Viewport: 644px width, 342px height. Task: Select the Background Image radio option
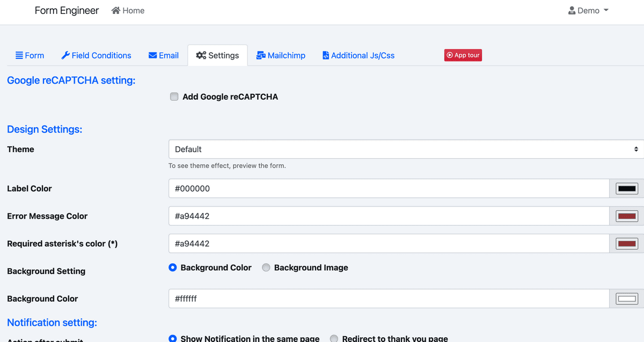[266, 267]
